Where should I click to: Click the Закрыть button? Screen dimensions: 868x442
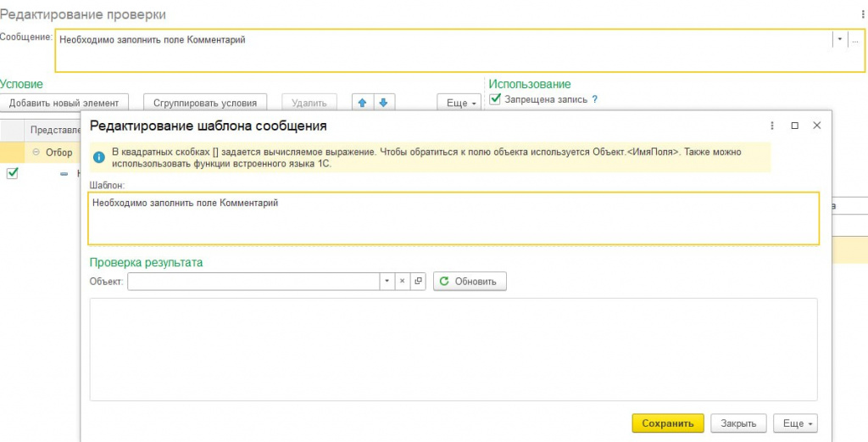[738, 422]
